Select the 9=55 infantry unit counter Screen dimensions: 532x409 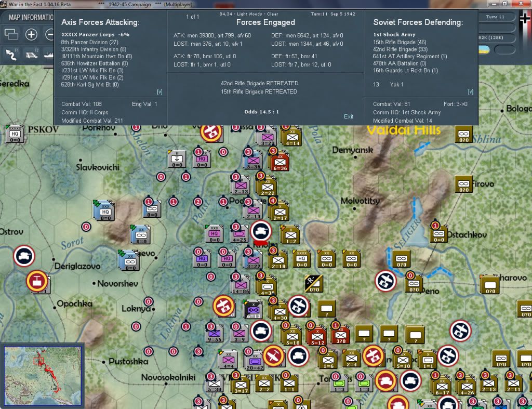point(215,334)
